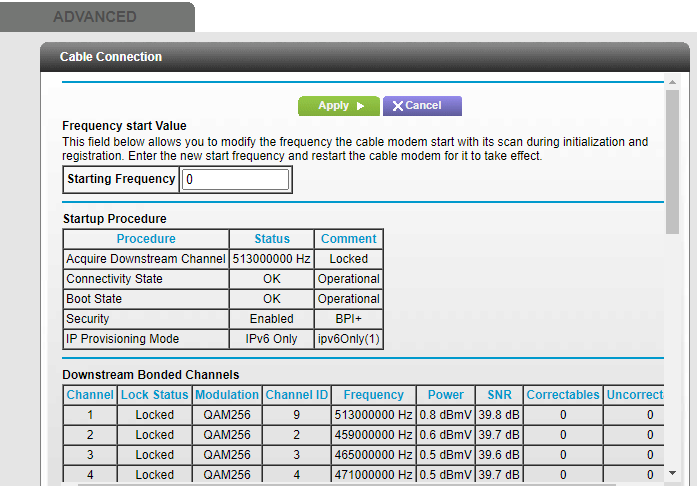This screenshot has width=697, height=486.
Task: Click the Downstream Bonded Channels heading
Action: (x=151, y=375)
